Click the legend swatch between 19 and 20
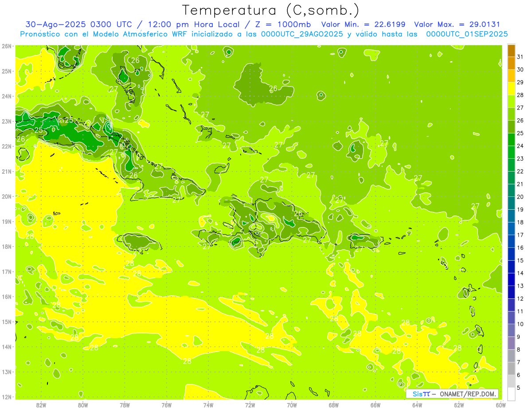 (x=511, y=203)
